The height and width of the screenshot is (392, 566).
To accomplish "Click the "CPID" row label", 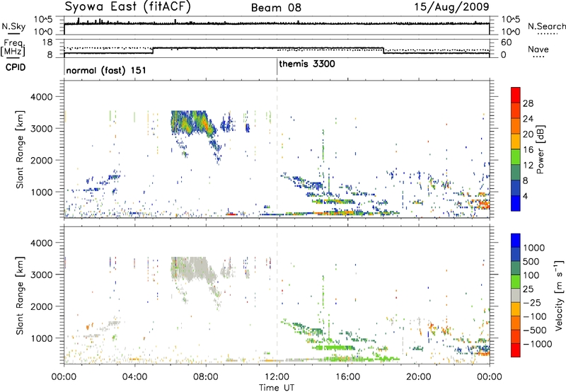I will click(x=16, y=67).
